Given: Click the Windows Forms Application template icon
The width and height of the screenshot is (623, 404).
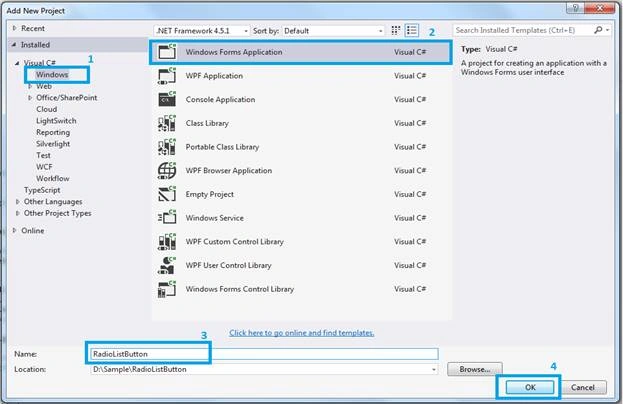Looking at the screenshot, I should (x=167, y=52).
